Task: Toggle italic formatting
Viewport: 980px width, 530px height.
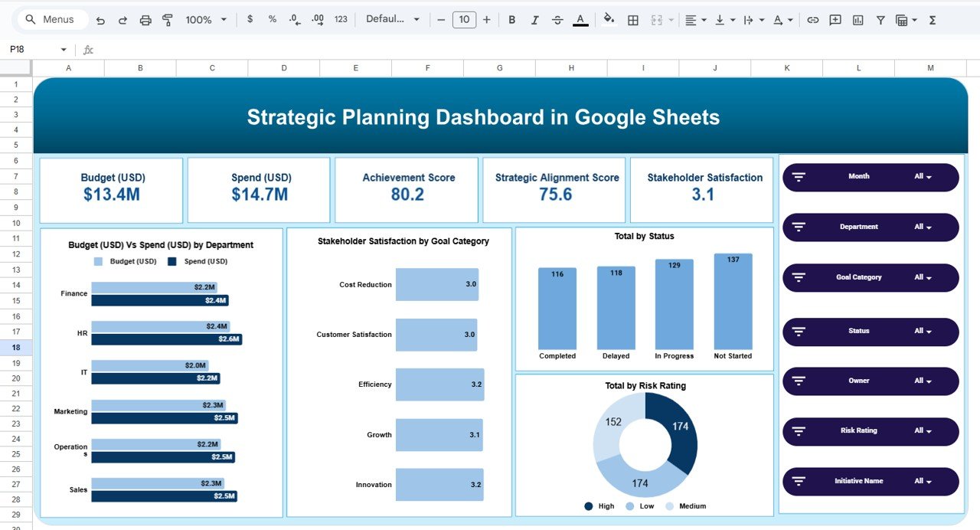Action: point(534,20)
